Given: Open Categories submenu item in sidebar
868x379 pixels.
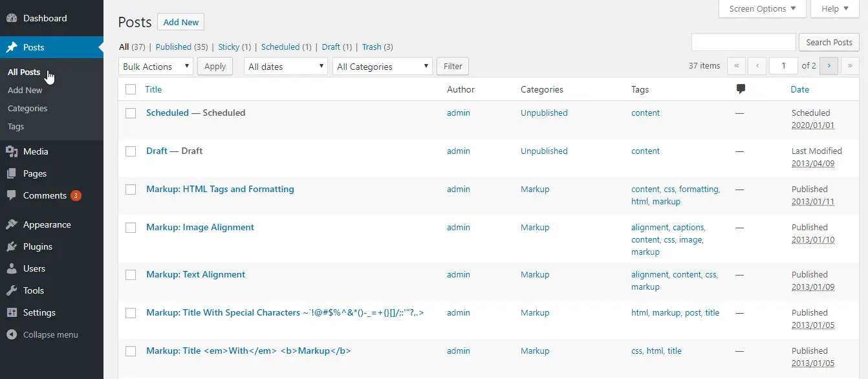Looking at the screenshot, I should (28, 108).
